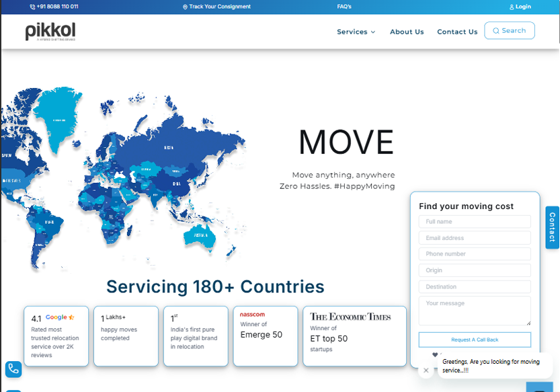Click the phone icon in top bar
Image resolution: width=560 pixels, height=392 pixels.
32,7
